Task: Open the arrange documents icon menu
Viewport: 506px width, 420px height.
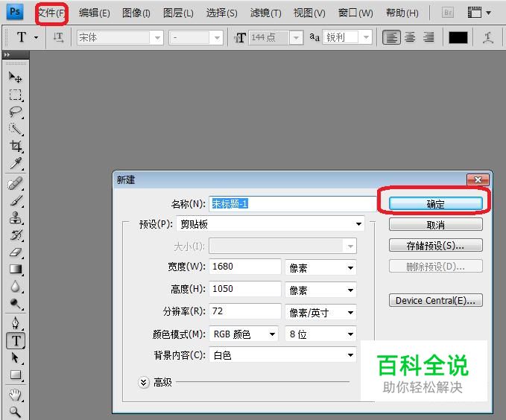Action: coord(479,13)
